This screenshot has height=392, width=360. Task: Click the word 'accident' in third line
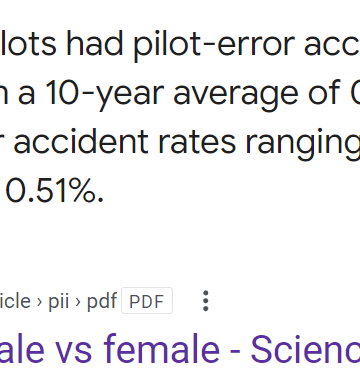point(81,142)
